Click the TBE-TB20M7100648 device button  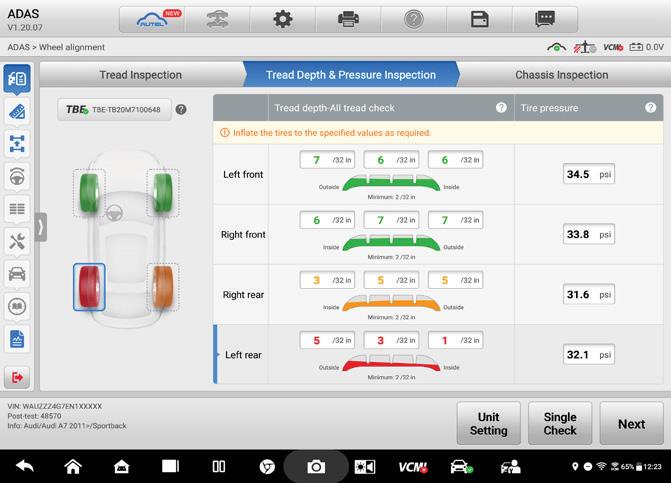(x=114, y=110)
